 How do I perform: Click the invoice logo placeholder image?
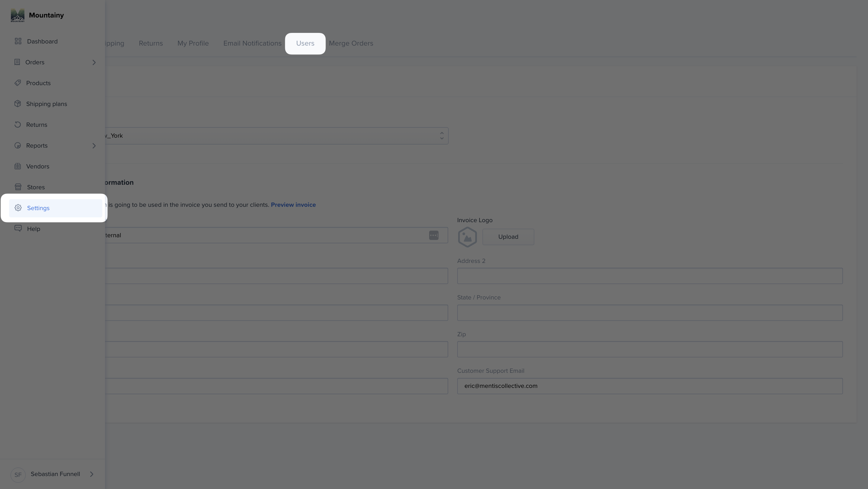(468, 237)
